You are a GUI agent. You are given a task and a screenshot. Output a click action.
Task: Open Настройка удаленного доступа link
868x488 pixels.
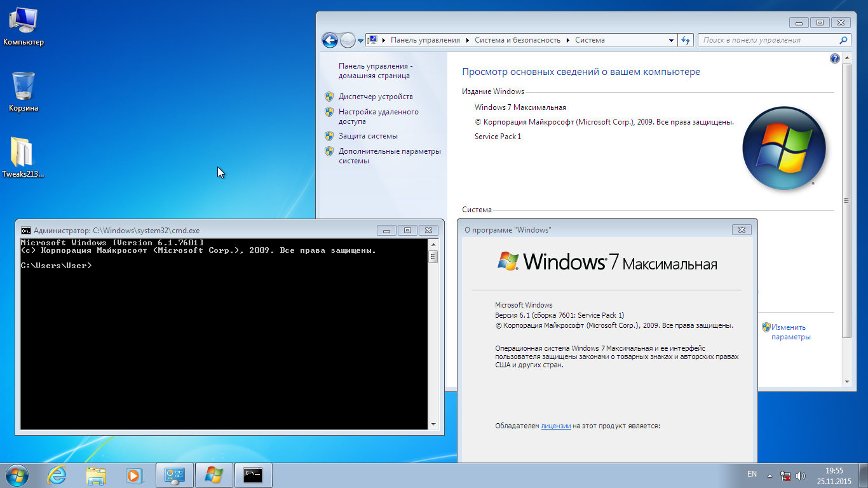tap(379, 116)
